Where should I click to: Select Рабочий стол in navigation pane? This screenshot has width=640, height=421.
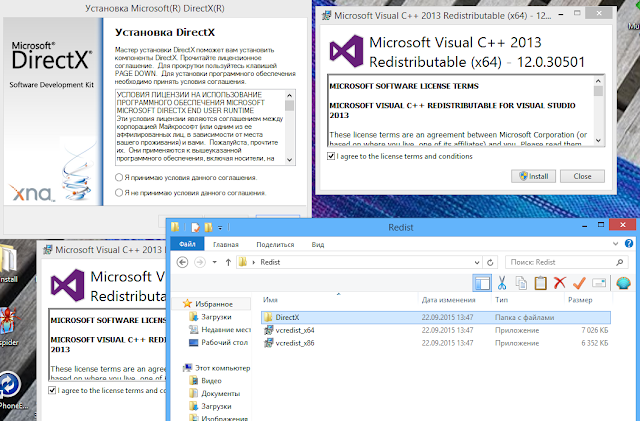pos(218,342)
